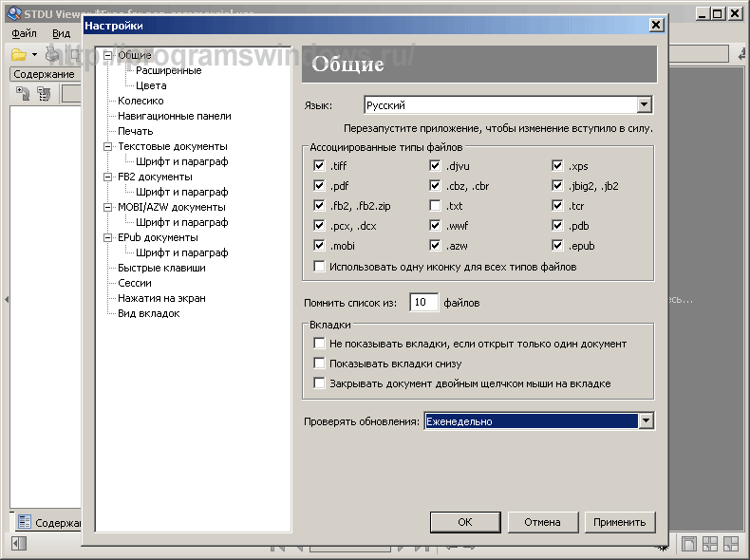Screen dimensions: 750x560
Task: Select Колесико in settings tree
Action: (x=141, y=101)
